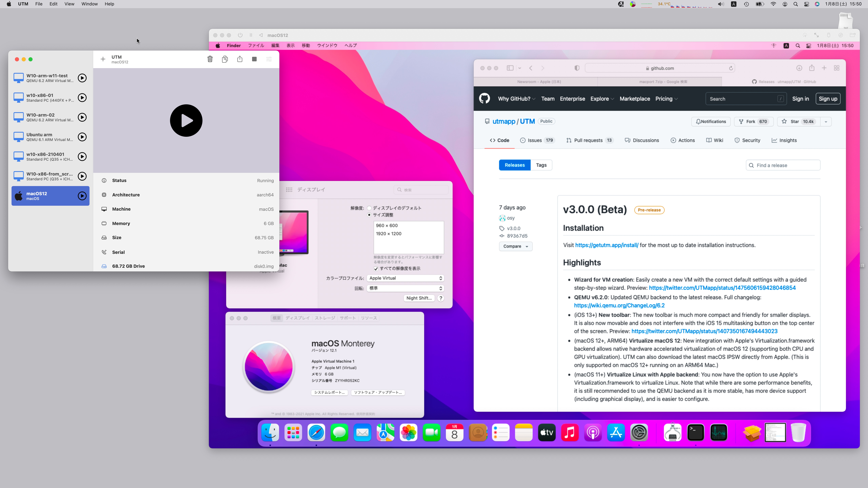
Task: Open getutm.app/install link
Action: click(x=607, y=245)
